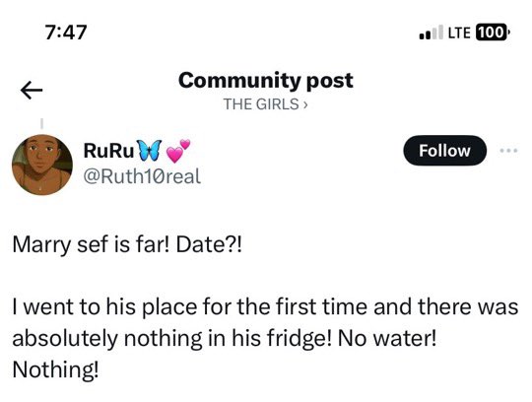Image resolution: width=532 pixels, height=402 pixels.
Task: Tap the cellular signal bars icon
Action: (431, 33)
